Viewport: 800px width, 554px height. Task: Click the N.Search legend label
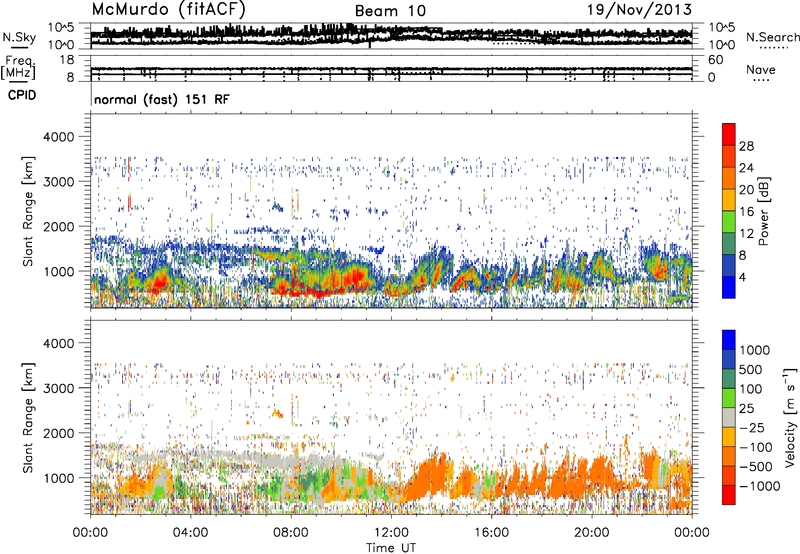[772, 37]
